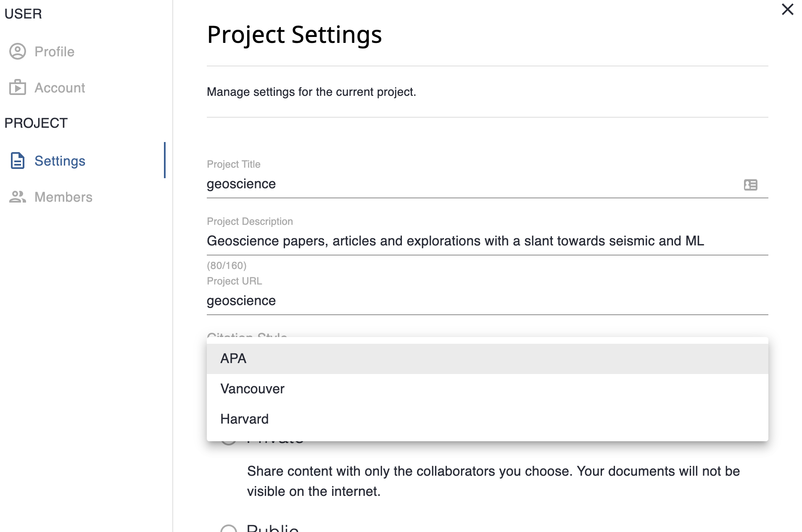This screenshot has width=802, height=532.
Task: Click the Project Settings heading
Action: (294, 34)
